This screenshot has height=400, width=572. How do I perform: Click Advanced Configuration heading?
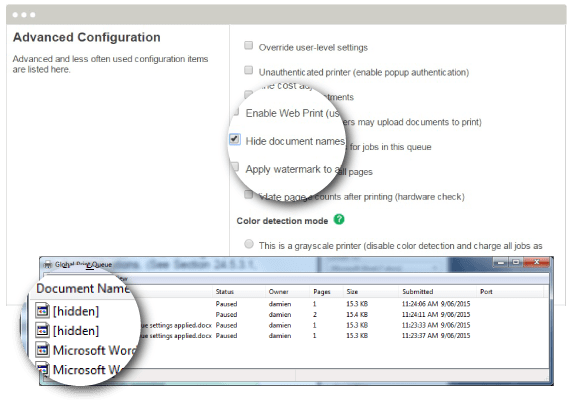coord(86,37)
